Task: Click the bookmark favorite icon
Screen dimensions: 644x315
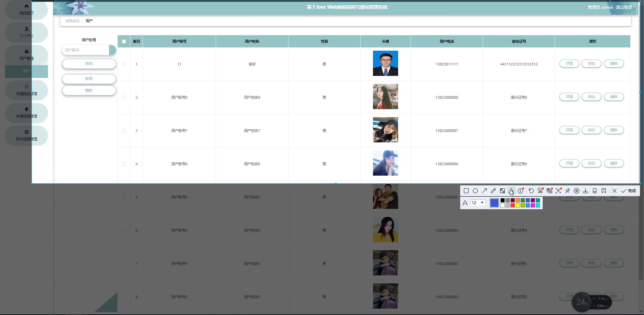Action: [x=604, y=191]
